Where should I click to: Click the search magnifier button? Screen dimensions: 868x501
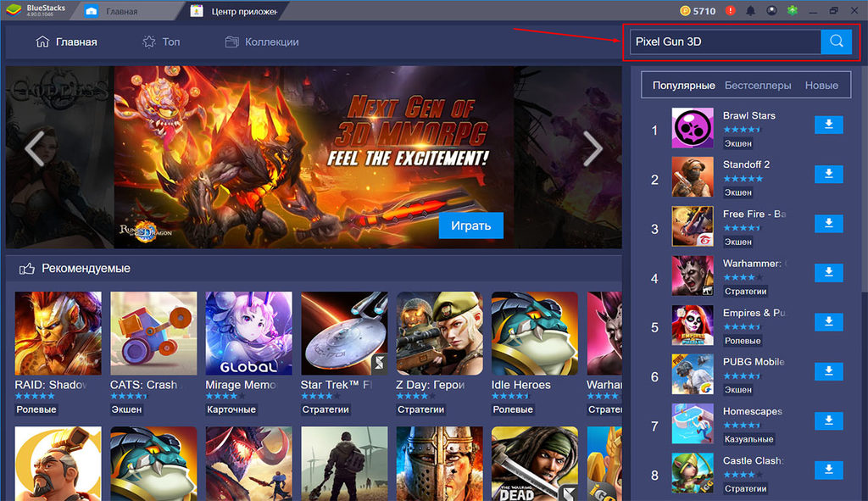click(x=836, y=42)
